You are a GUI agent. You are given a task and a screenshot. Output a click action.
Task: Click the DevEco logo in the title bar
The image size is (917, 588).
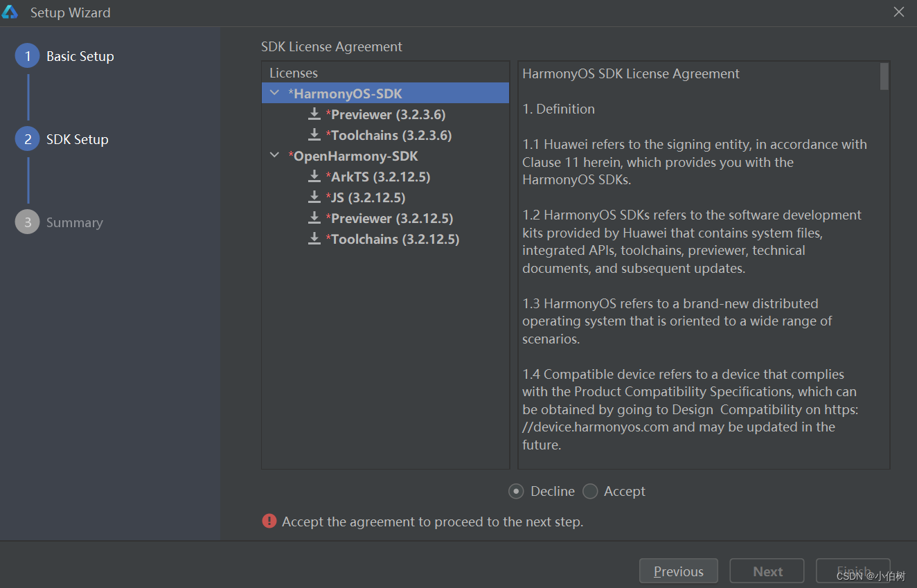point(10,12)
